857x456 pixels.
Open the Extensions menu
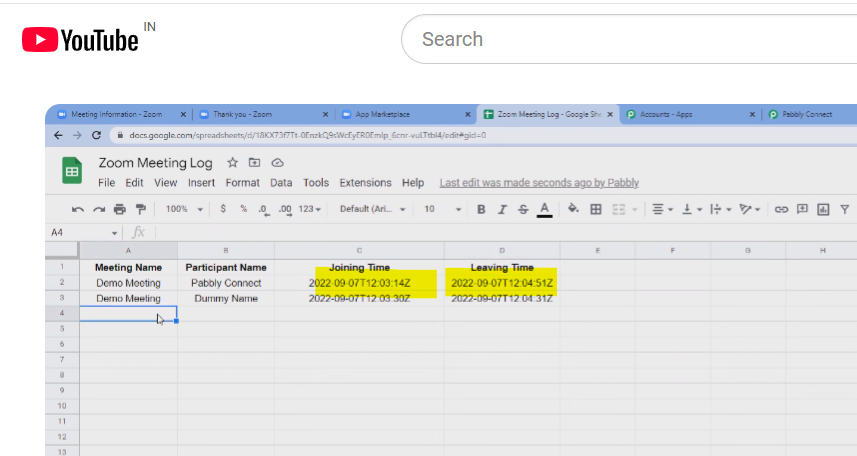coord(365,183)
